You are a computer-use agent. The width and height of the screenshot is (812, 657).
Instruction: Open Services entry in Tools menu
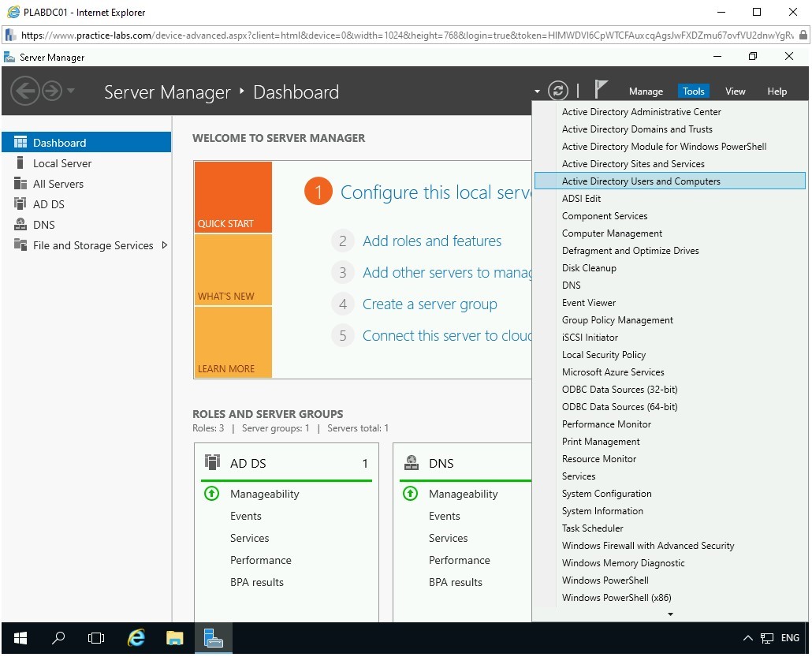(x=670, y=476)
